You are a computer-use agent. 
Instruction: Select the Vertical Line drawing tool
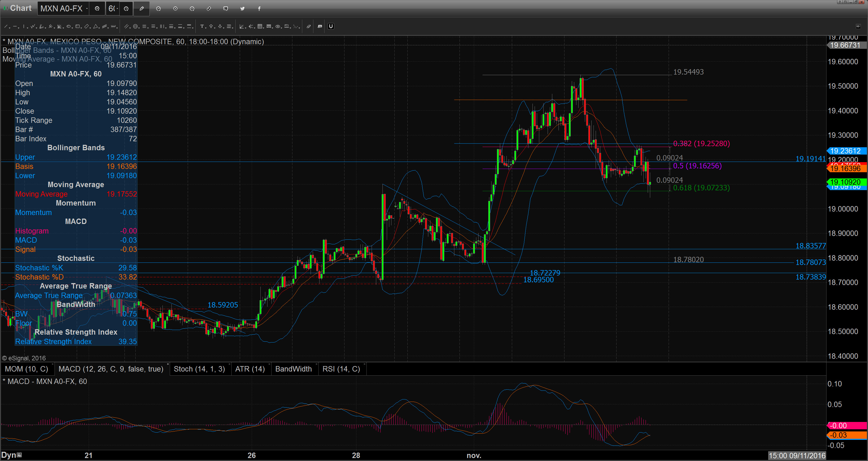point(24,26)
